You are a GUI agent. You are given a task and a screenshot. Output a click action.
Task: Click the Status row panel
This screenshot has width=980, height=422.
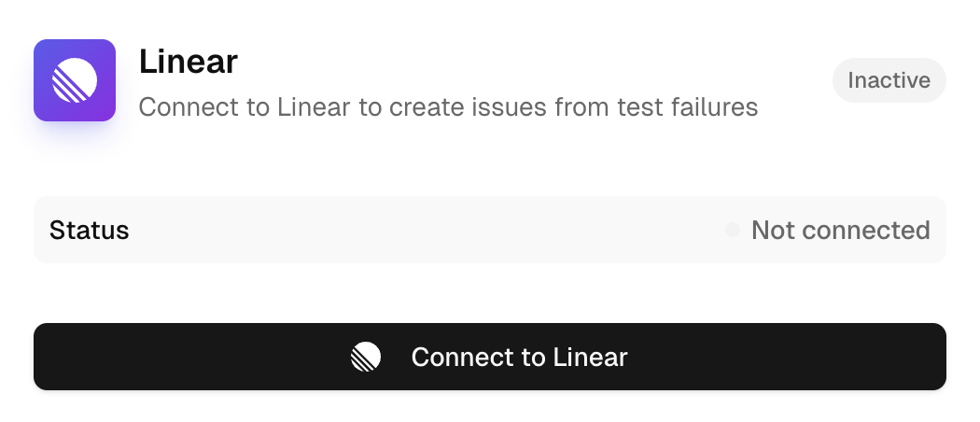(490, 230)
